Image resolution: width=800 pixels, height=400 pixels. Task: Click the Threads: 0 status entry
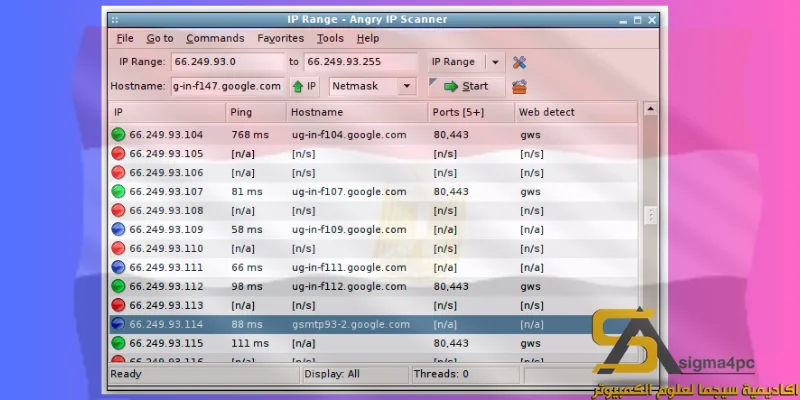[x=441, y=374]
